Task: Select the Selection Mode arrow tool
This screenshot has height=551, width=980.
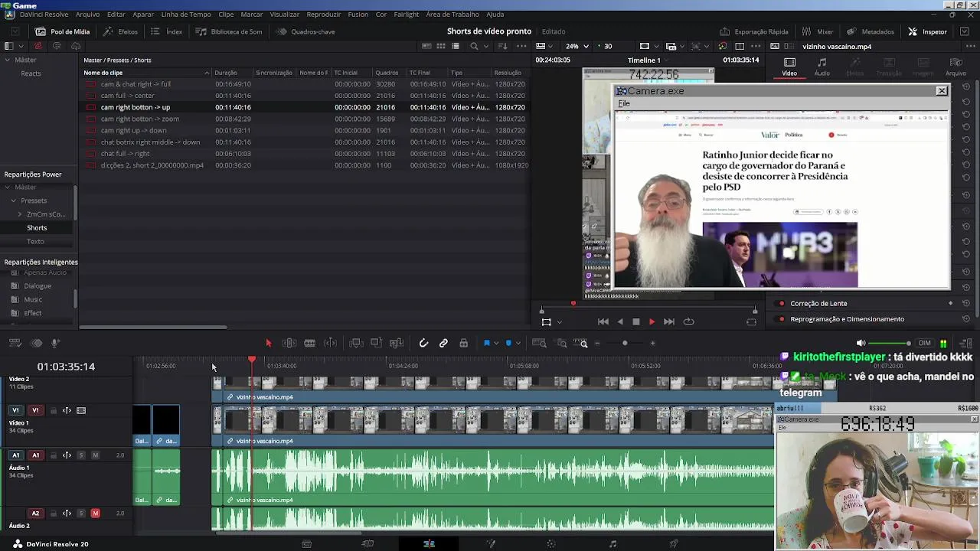Action: 268,344
